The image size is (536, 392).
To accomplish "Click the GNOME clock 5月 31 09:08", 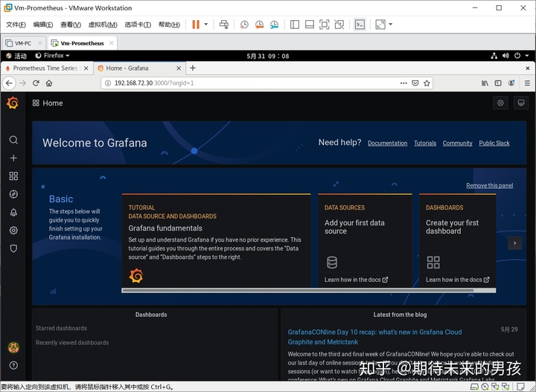I will (268, 56).
